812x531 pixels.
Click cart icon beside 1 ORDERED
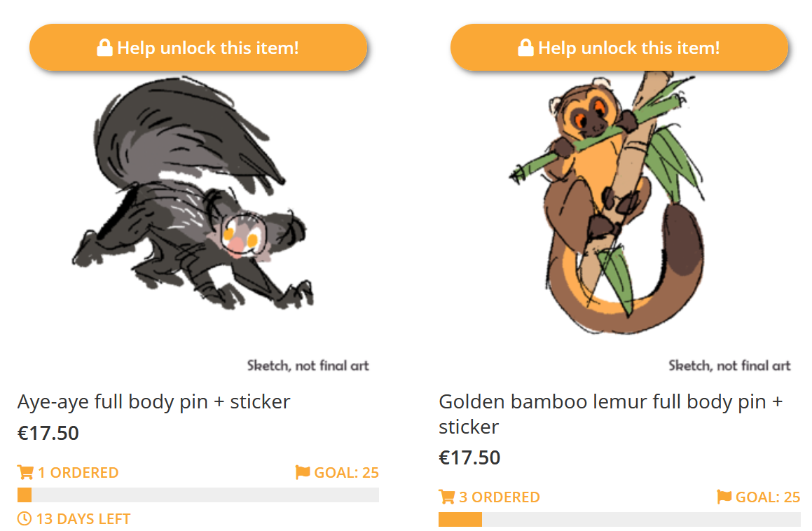[25, 473]
